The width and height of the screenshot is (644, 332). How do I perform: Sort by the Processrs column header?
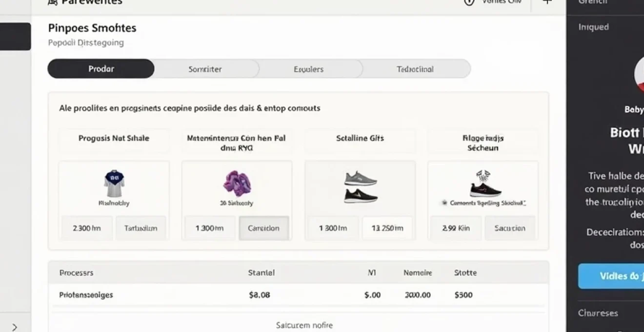coord(76,273)
